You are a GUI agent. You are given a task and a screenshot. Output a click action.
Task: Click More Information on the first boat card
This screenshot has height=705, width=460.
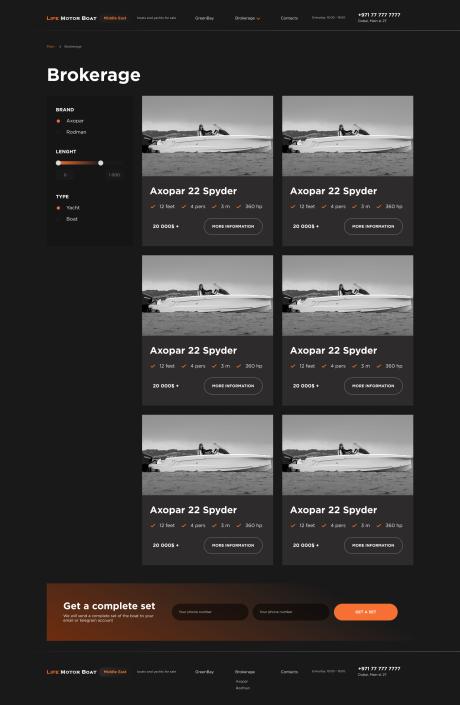coord(233,227)
